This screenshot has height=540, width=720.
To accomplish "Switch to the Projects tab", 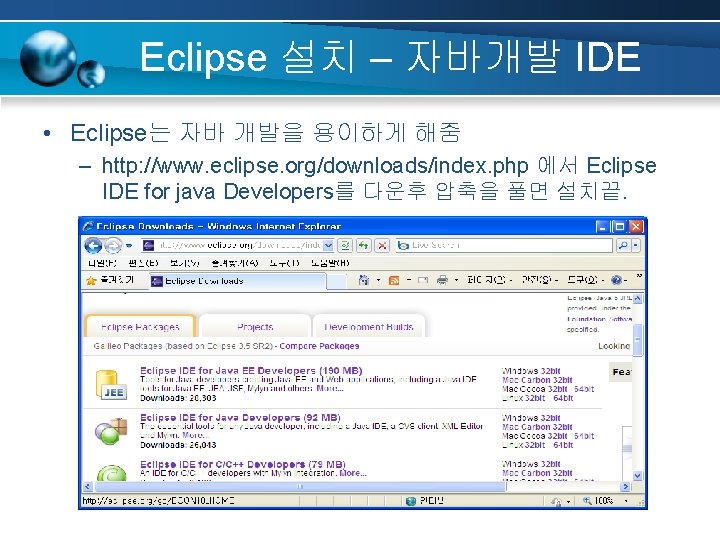I will point(255,326).
